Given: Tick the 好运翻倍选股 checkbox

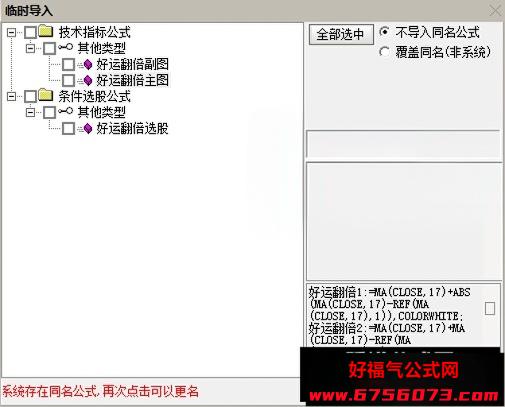Looking at the screenshot, I should [68, 129].
